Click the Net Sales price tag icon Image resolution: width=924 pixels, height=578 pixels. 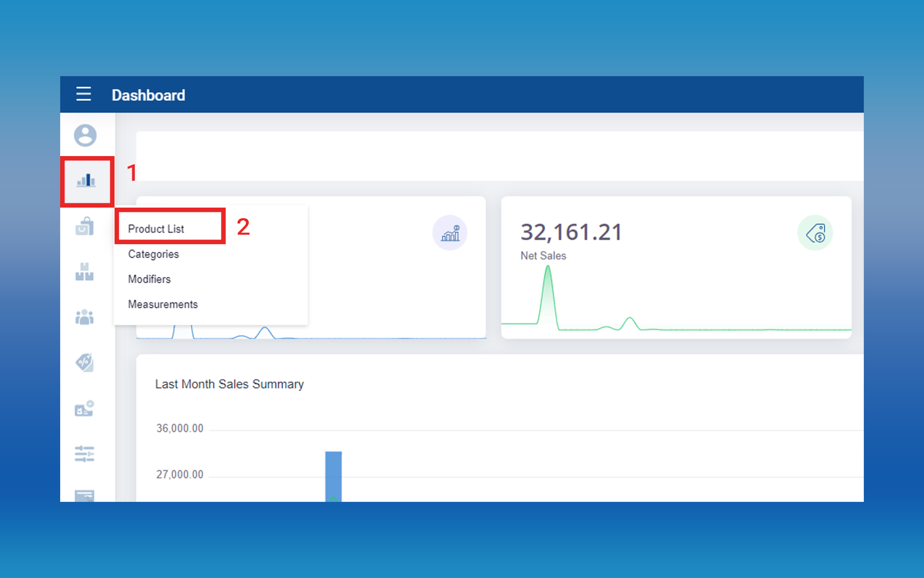pyautogui.click(x=815, y=233)
